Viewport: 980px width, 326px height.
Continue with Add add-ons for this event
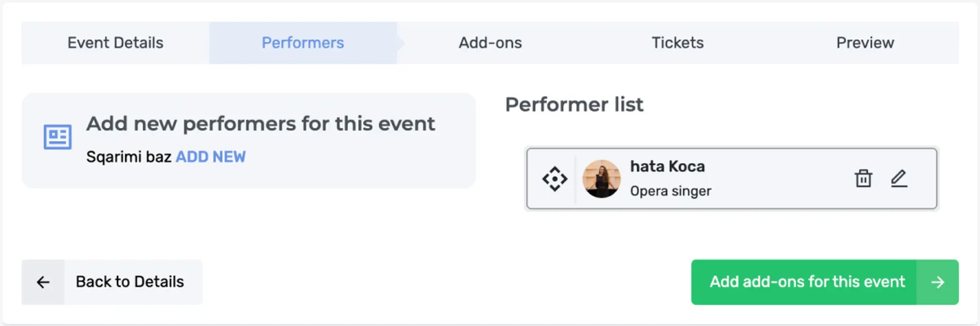coord(825,282)
